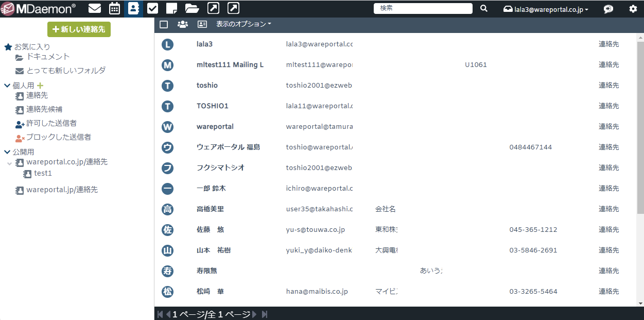
Task: Collapse the 個人用 folder section
Action: (7, 86)
